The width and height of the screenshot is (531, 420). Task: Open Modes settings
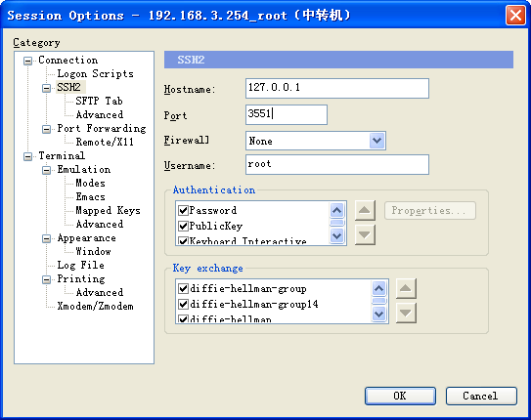coord(90,184)
